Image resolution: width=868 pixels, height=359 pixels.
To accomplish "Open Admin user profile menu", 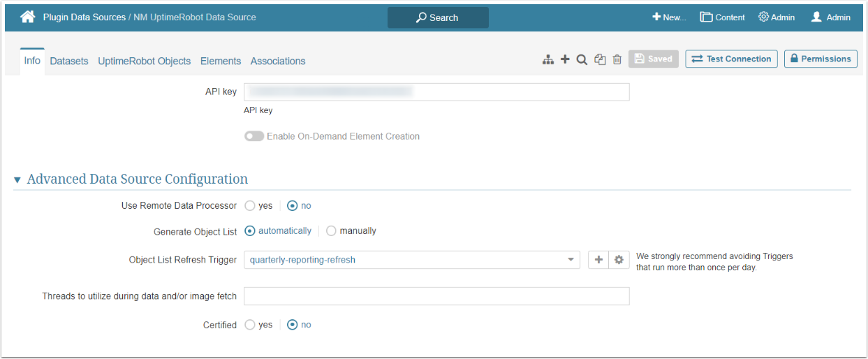I will (830, 17).
